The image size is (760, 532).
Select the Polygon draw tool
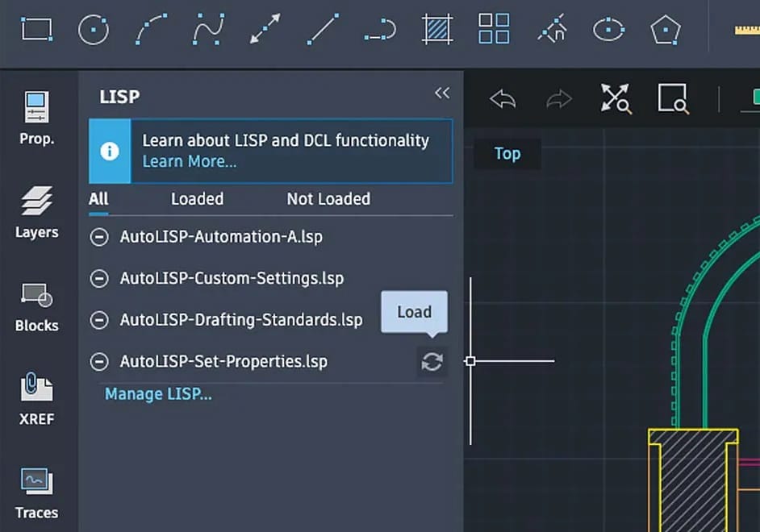pos(666,30)
